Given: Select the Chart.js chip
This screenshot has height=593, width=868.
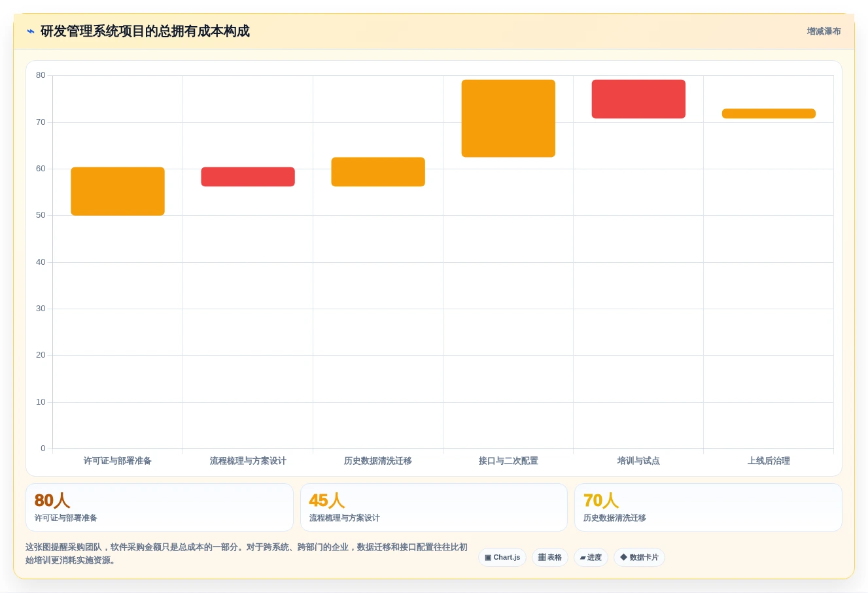Looking at the screenshot, I should click(x=502, y=558).
